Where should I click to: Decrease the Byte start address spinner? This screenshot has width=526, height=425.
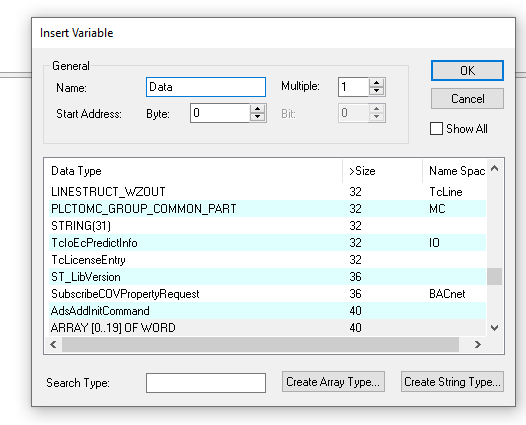pos(257,117)
